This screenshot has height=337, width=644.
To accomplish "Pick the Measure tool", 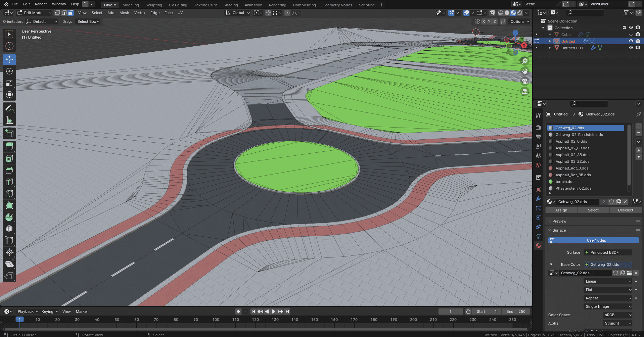I will coord(9,120).
